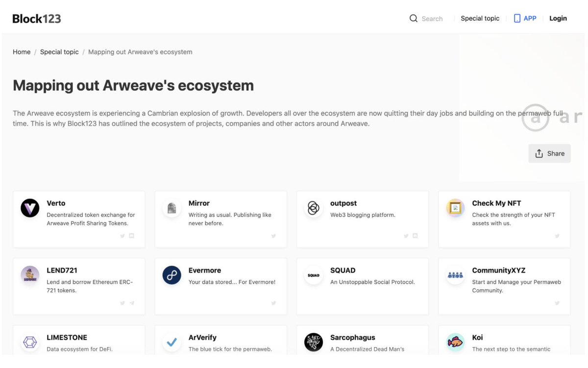This screenshot has height=368, width=588.
Task: Open the APP link
Action: click(x=530, y=18)
